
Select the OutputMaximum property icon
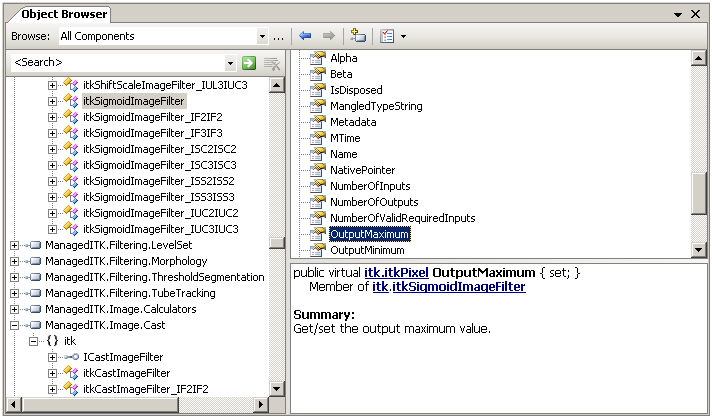[x=318, y=234]
